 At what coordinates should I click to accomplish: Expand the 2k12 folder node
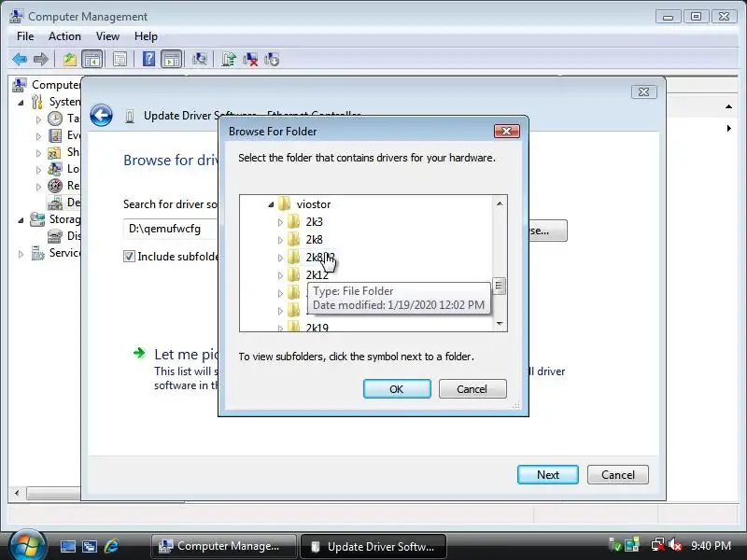pos(280,275)
